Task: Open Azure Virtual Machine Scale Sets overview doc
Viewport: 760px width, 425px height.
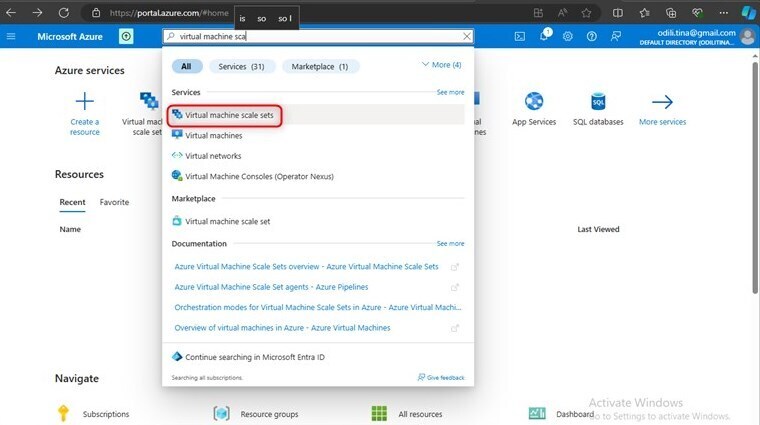Action: tap(306, 267)
